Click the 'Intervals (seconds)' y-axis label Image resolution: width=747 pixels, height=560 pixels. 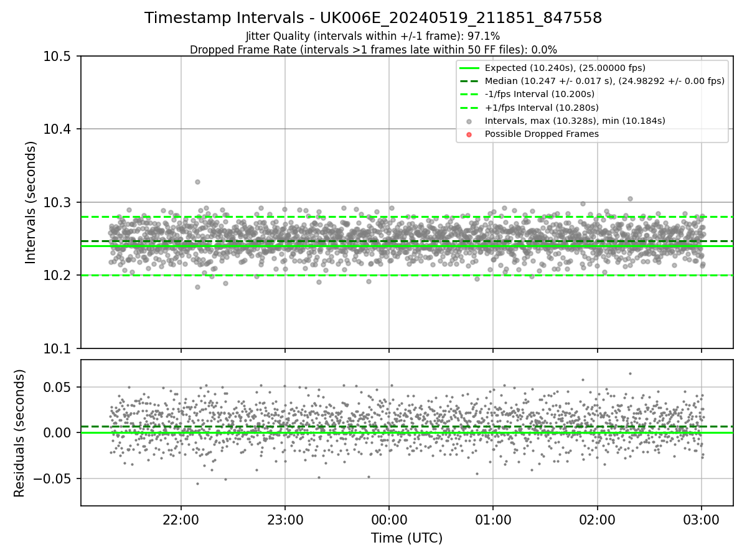tap(31, 202)
